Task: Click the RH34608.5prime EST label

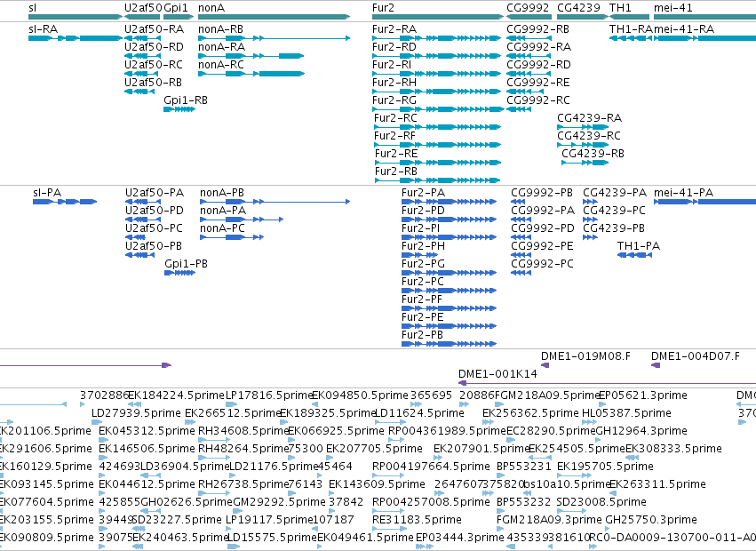Action: point(243,431)
